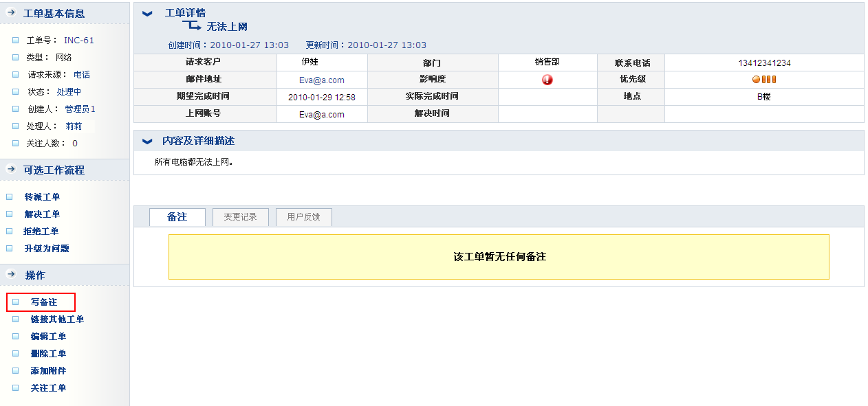
Task: Click the Eva@a.com email address link
Action: pyautogui.click(x=321, y=80)
